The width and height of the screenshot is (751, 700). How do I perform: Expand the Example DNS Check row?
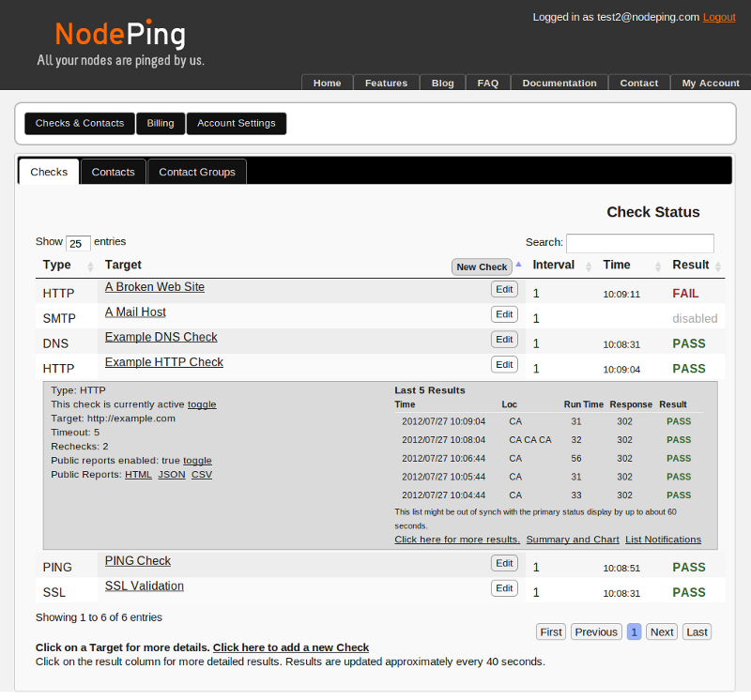point(161,337)
